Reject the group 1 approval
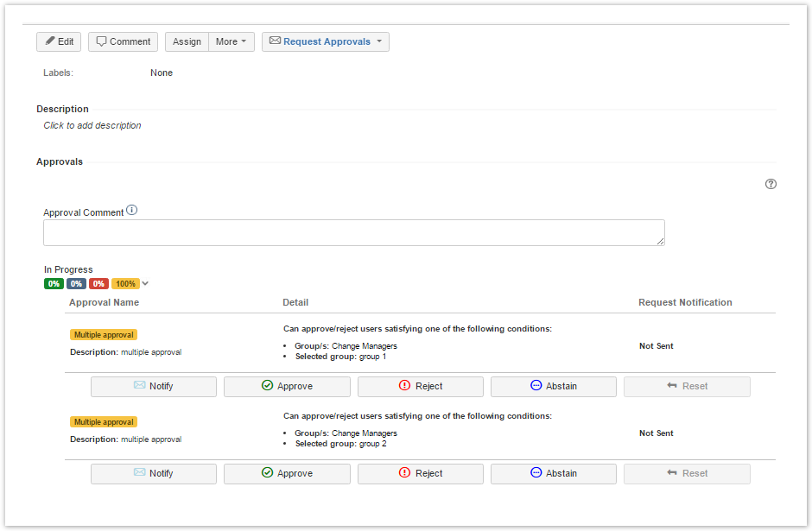Viewport: 812px width, 531px height. click(x=421, y=386)
